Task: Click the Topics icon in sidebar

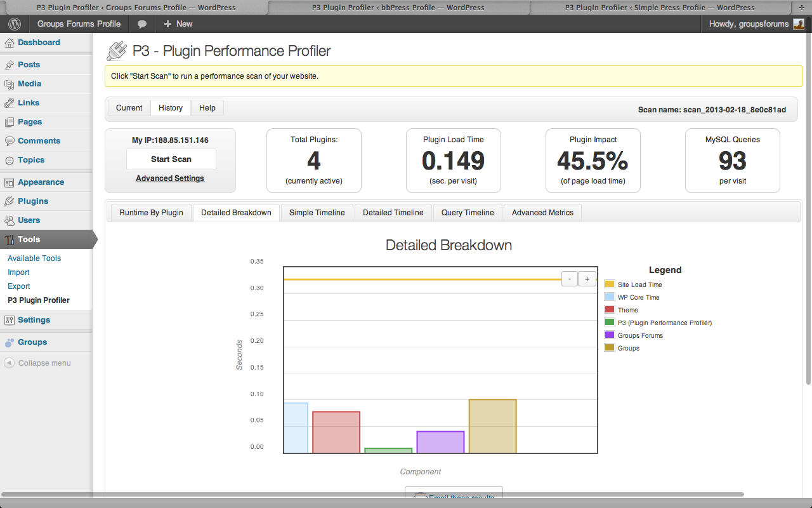Action: tap(10, 160)
